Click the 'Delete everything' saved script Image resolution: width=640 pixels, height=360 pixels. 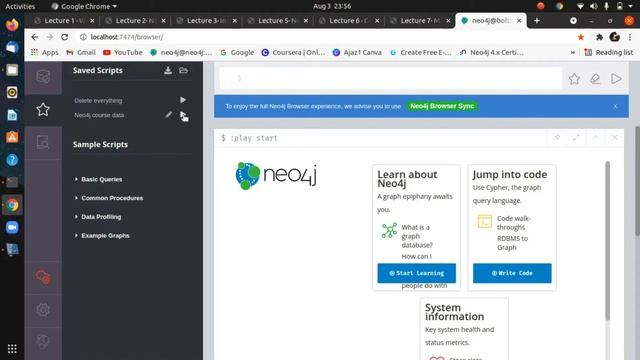(x=98, y=100)
